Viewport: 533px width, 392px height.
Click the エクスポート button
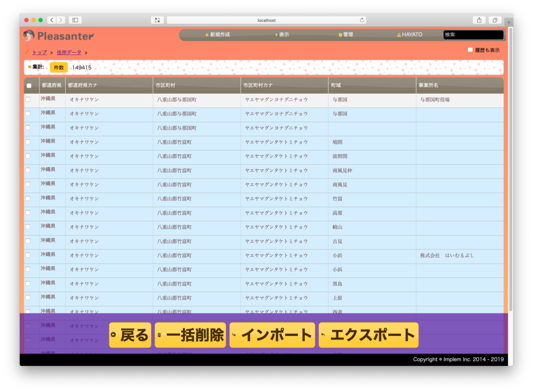tap(369, 335)
